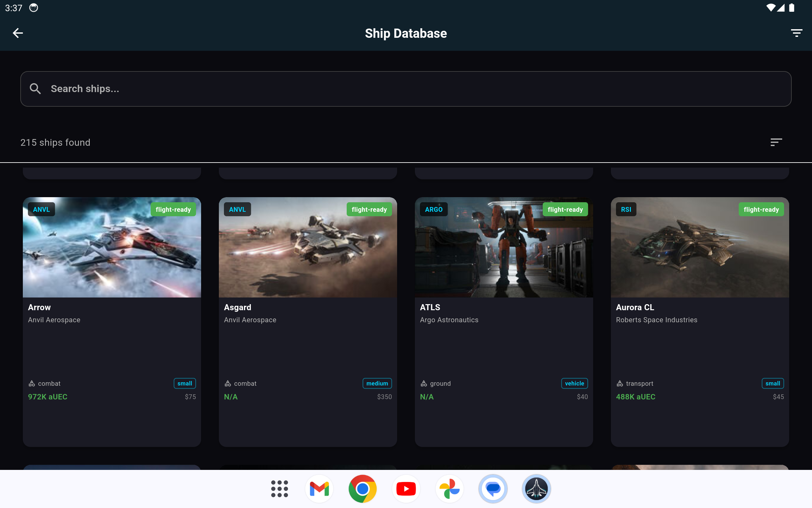
Task: Open the sort icon beside ships found
Action: [776, 142]
